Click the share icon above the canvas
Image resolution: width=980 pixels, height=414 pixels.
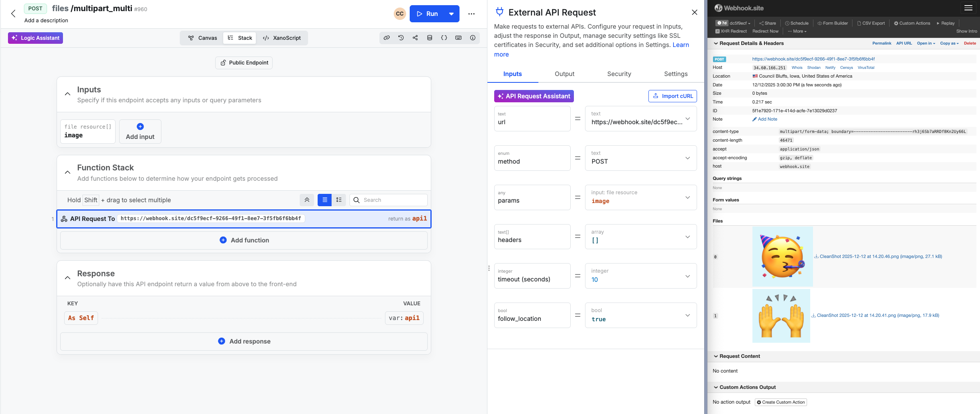[x=415, y=38]
